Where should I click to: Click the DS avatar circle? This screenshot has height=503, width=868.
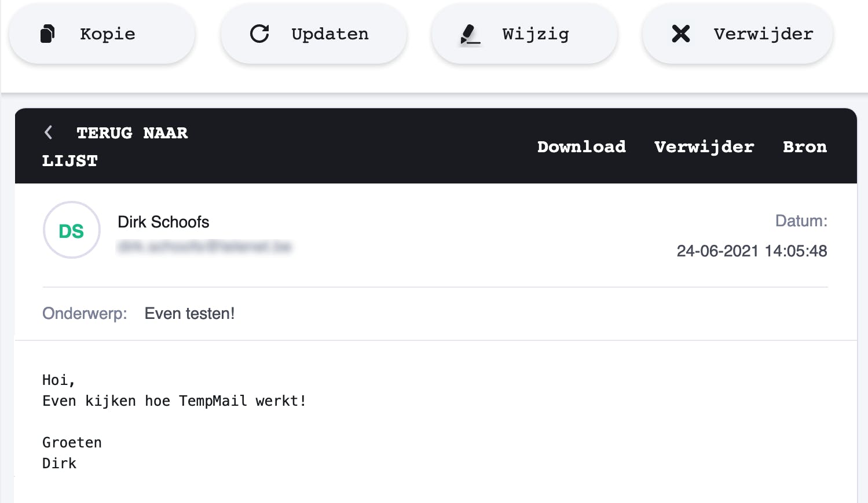(x=72, y=230)
